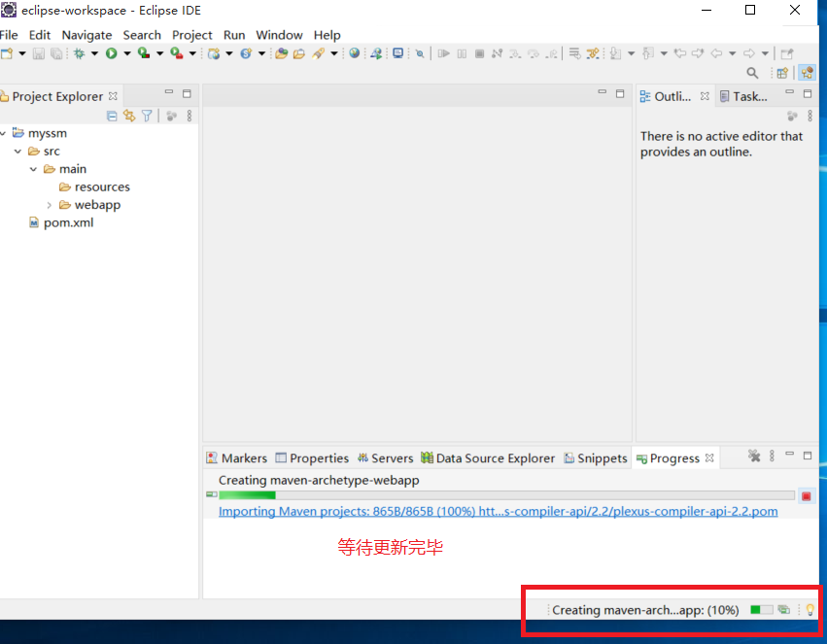This screenshot has width=827, height=644.
Task: Click the Skip All Breakpoints icon
Action: (x=420, y=53)
